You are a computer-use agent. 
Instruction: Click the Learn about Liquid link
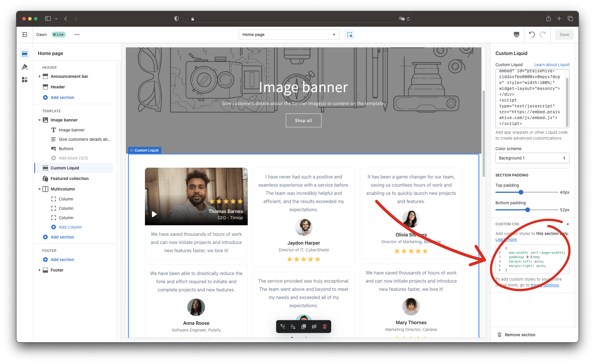pos(551,65)
